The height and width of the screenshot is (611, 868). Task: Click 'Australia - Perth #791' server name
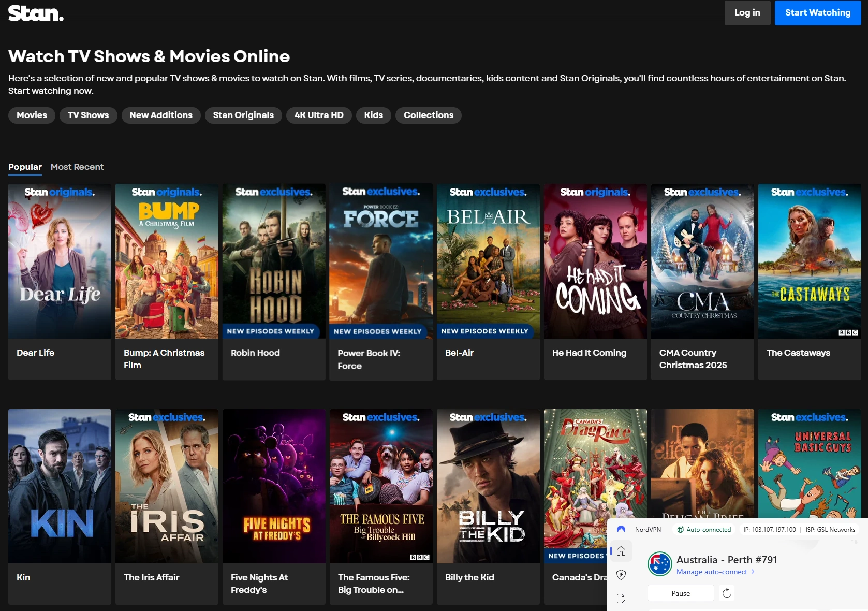click(x=727, y=560)
